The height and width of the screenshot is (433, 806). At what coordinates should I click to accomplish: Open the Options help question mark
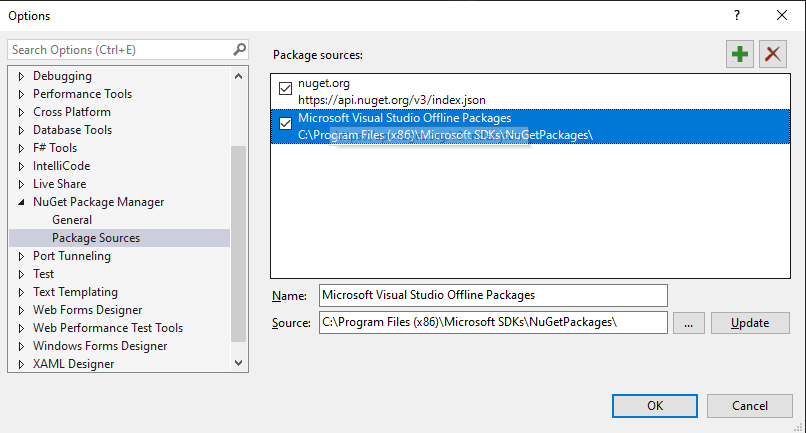click(737, 15)
